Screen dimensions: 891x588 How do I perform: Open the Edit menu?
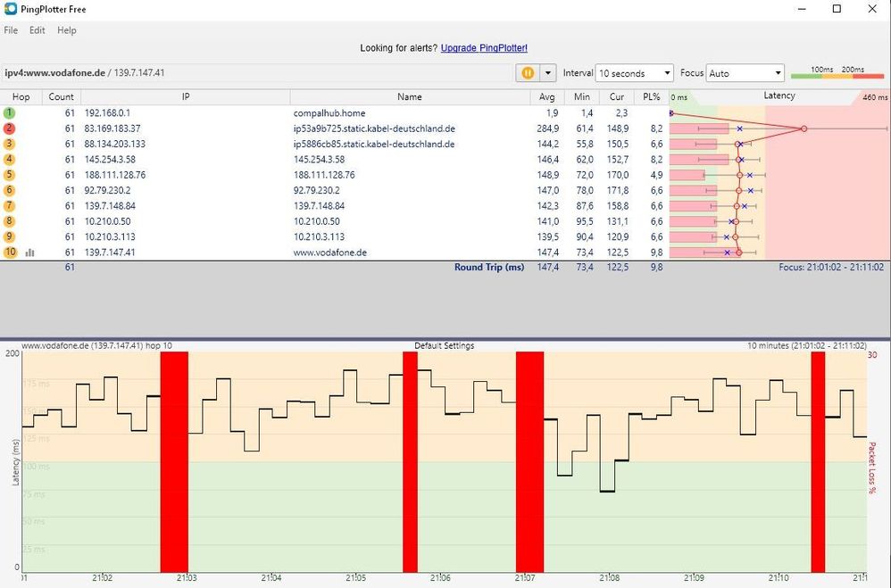(x=37, y=30)
